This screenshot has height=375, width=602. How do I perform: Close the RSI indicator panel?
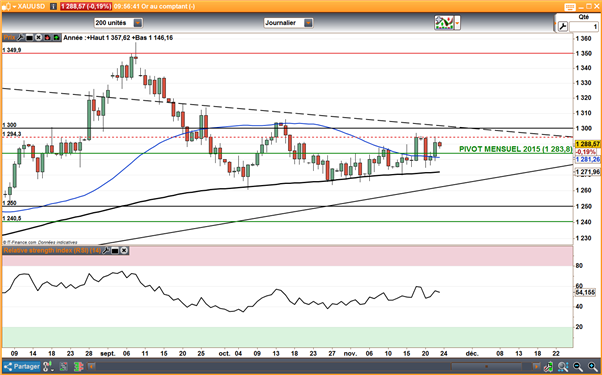[x=124, y=251]
